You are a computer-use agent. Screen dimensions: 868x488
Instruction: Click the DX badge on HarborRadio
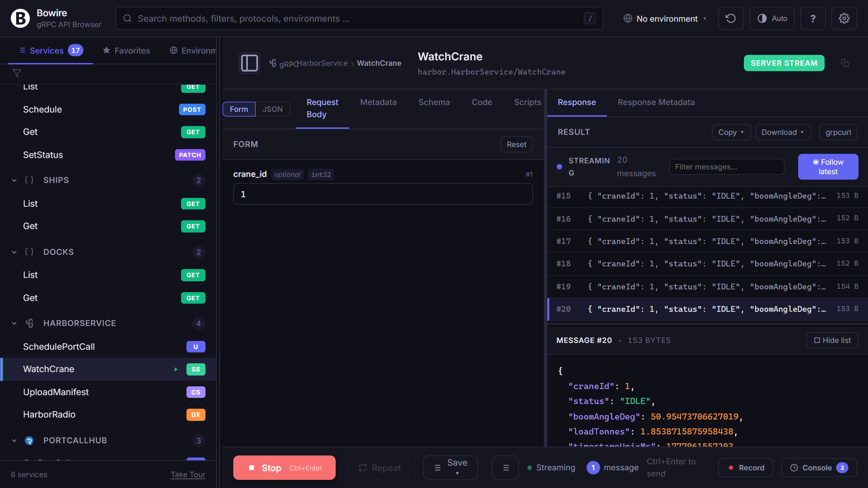[196, 414]
